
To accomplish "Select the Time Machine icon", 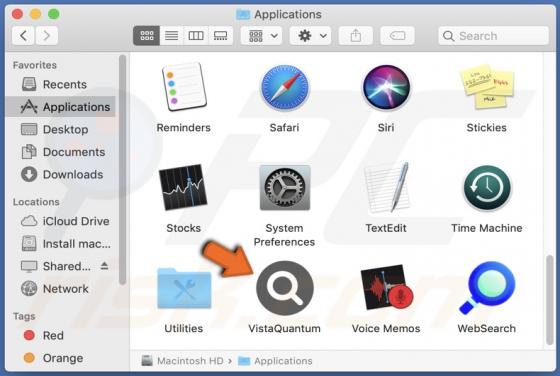I will coord(487,188).
